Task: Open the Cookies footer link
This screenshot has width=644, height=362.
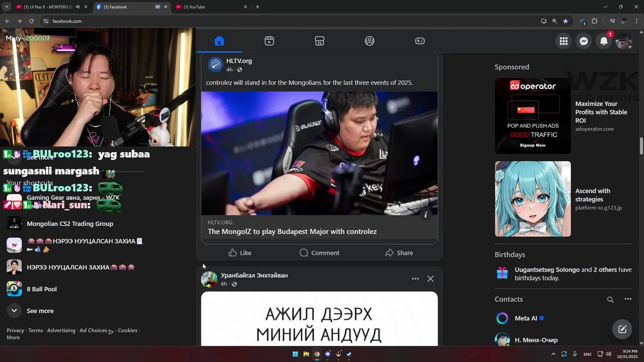Action: pyautogui.click(x=127, y=330)
